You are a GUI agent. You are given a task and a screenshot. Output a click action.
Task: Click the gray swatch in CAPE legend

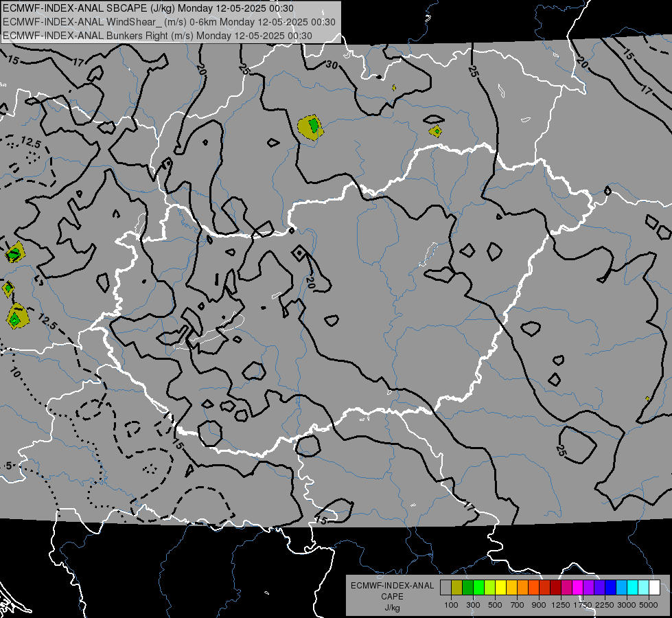tap(445, 588)
